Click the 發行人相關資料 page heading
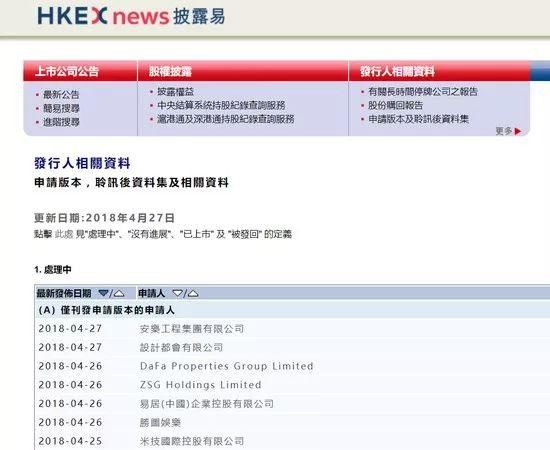Screen dimensions: 550x450 coord(82,163)
